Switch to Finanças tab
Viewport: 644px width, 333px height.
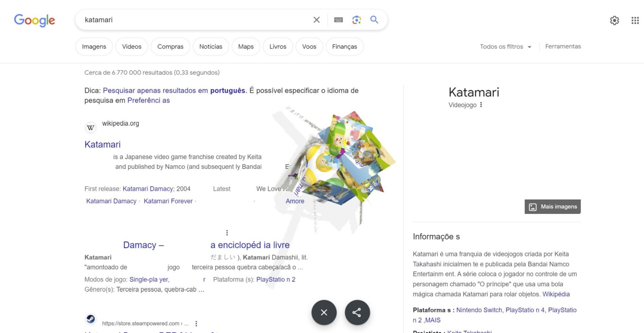[345, 47]
